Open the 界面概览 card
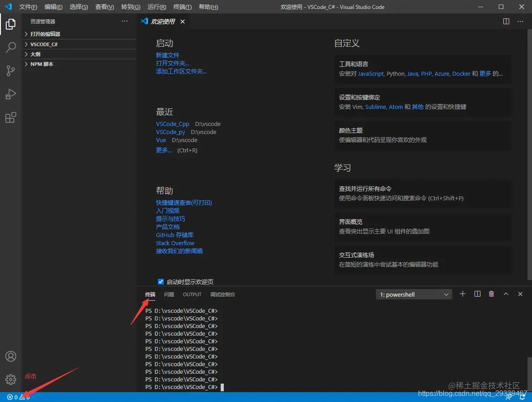The image size is (532, 402). 423,226
